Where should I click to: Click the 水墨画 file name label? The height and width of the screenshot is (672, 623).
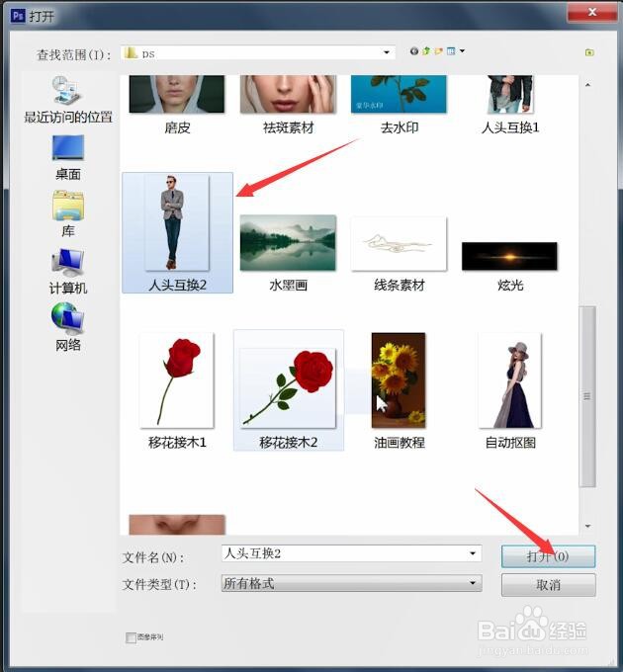[288, 285]
